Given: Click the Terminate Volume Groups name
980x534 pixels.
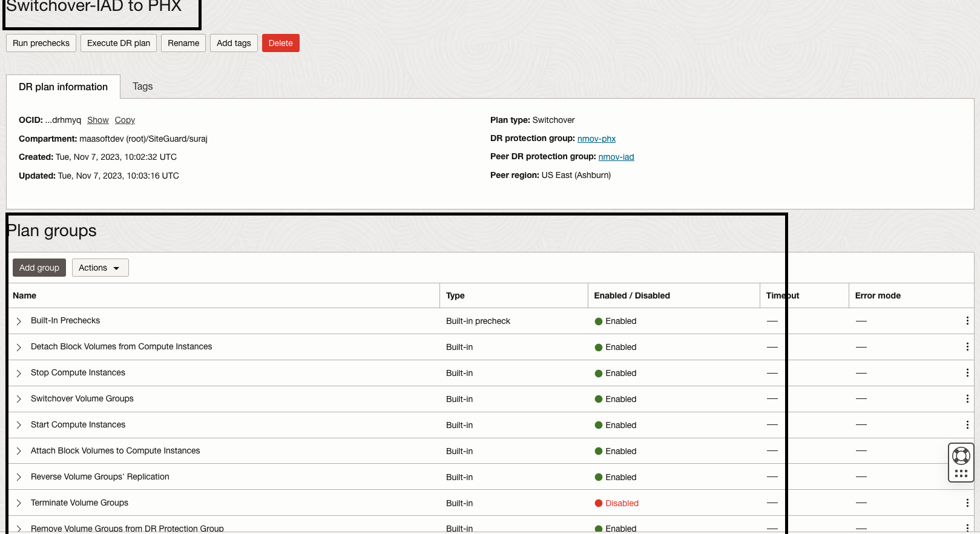Looking at the screenshot, I should (79, 503).
